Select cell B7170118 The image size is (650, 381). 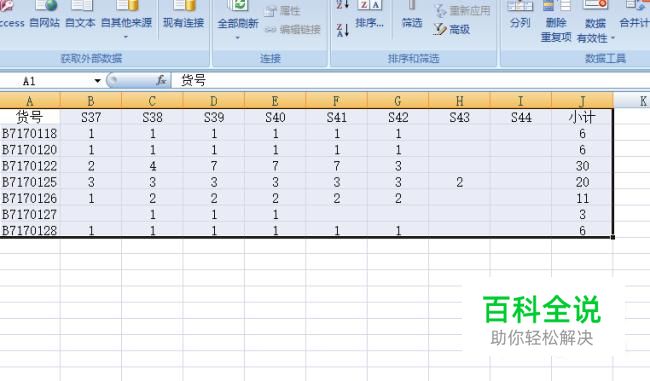[29, 133]
